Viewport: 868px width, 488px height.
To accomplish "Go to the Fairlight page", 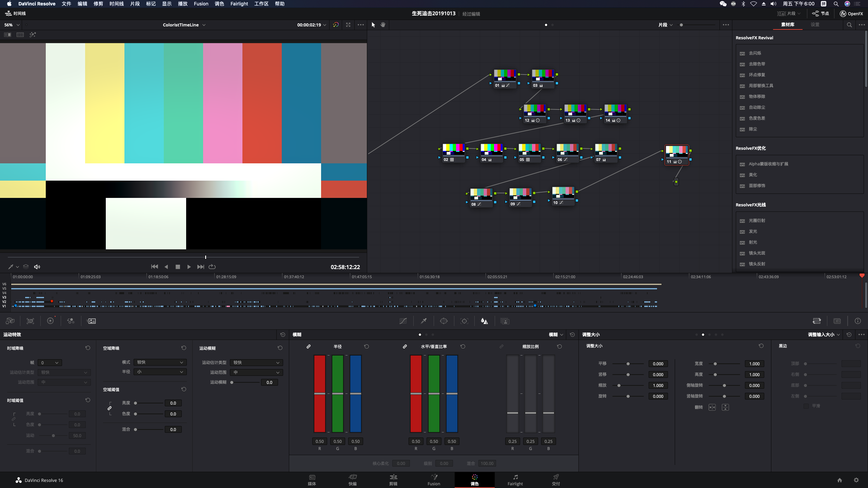I will pos(515,480).
